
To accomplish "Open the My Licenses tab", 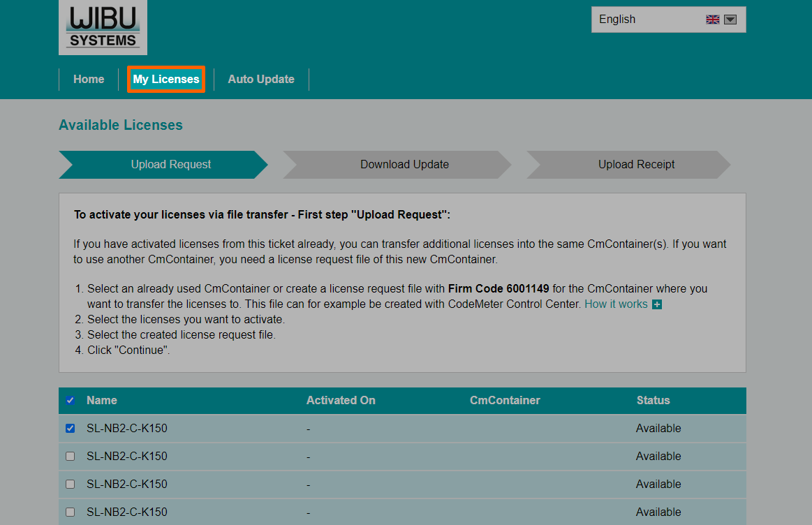I will coord(166,80).
